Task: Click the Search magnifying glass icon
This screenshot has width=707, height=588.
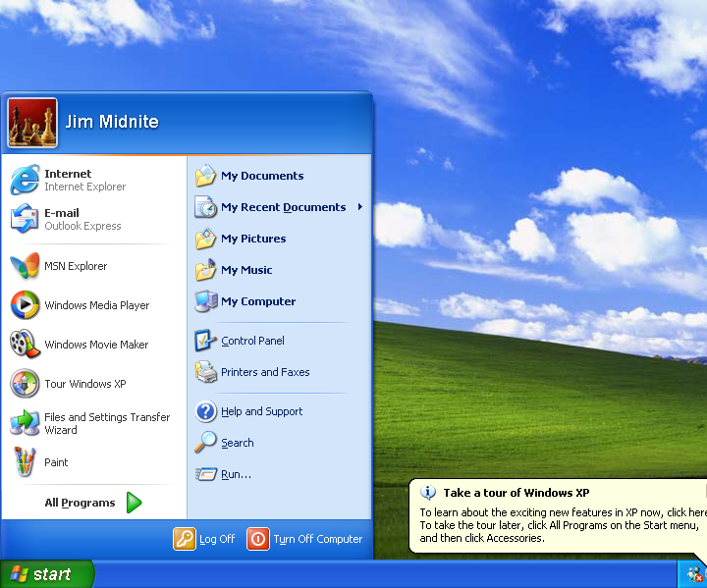Action: [x=205, y=443]
